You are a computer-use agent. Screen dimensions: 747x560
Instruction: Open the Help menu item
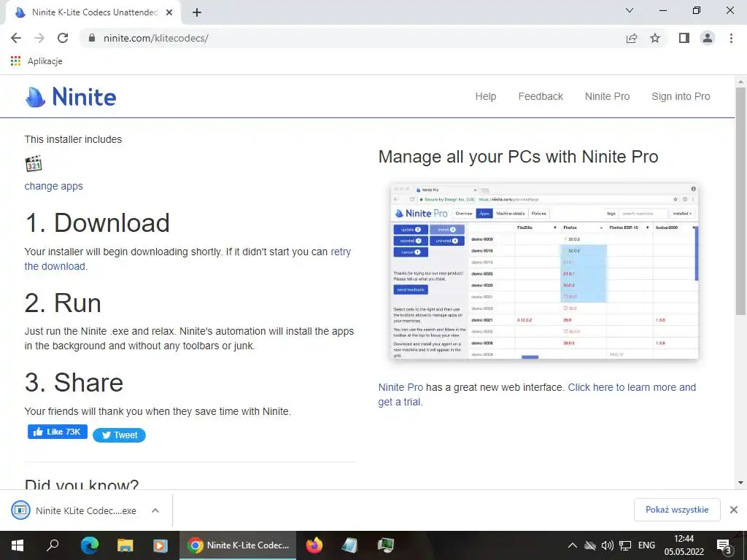tap(485, 96)
